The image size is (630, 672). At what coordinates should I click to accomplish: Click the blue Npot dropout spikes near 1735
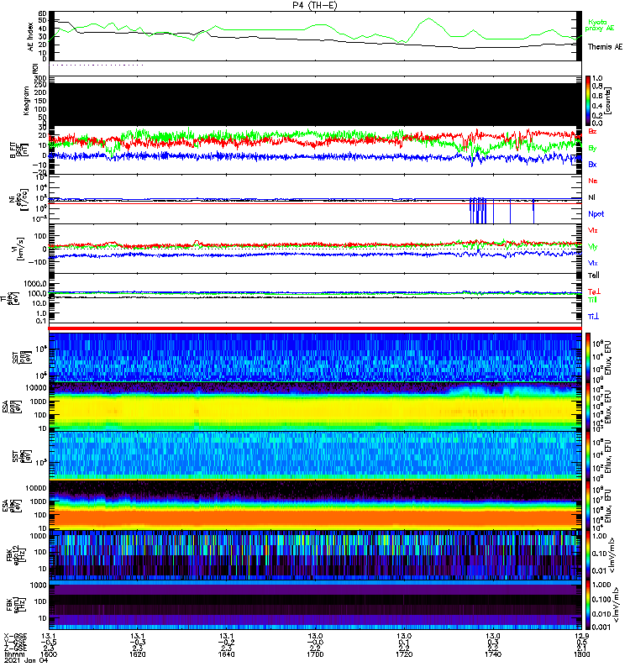coord(478,211)
